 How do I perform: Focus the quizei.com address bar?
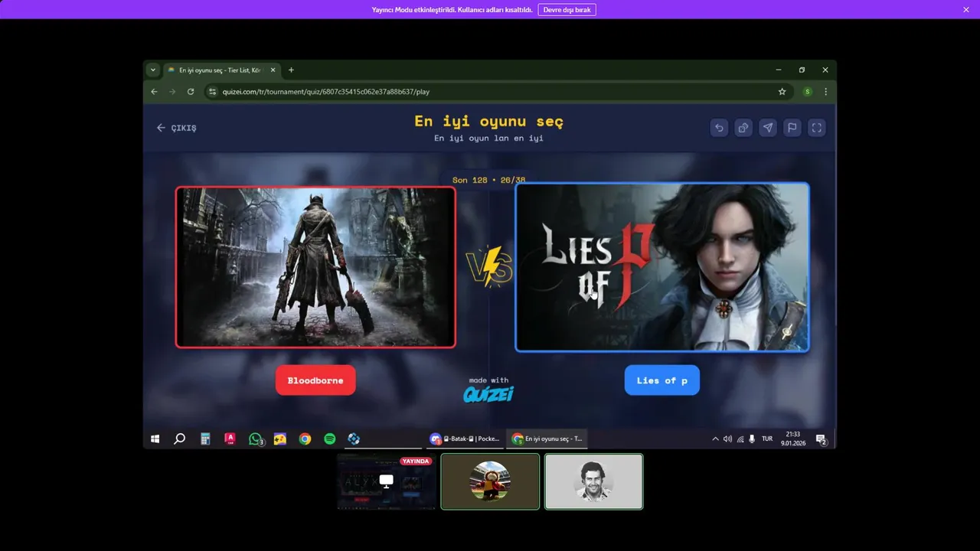(x=490, y=92)
